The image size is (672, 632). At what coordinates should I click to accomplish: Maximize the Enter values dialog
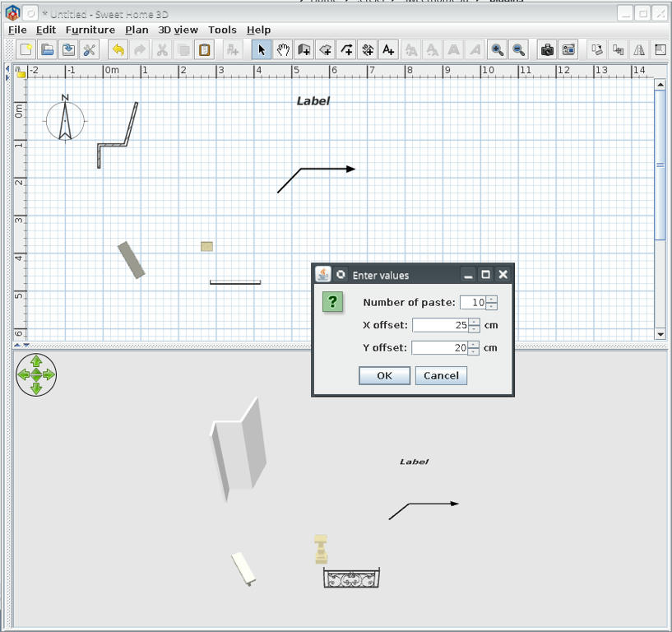(x=485, y=274)
